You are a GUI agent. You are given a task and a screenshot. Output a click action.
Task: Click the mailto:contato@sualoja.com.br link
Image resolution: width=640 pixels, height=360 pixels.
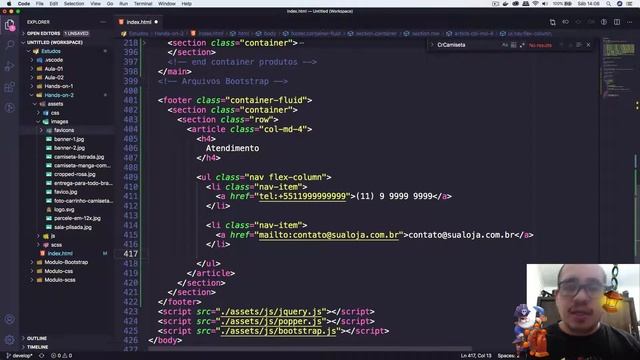tap(329, 235)
